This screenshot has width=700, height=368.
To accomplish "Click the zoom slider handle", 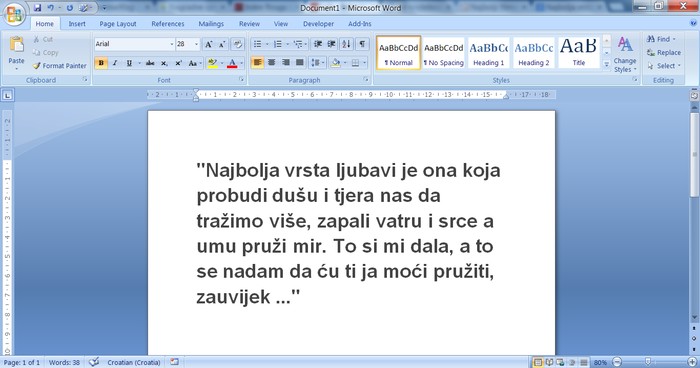I will pos(648,362).
